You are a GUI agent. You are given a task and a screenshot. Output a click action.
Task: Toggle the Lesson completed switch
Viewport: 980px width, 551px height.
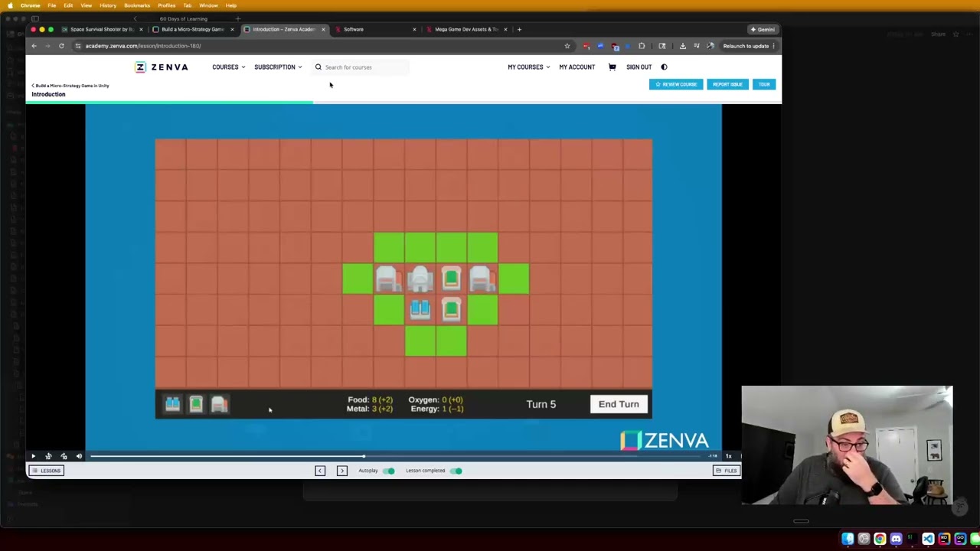[456, 471]
